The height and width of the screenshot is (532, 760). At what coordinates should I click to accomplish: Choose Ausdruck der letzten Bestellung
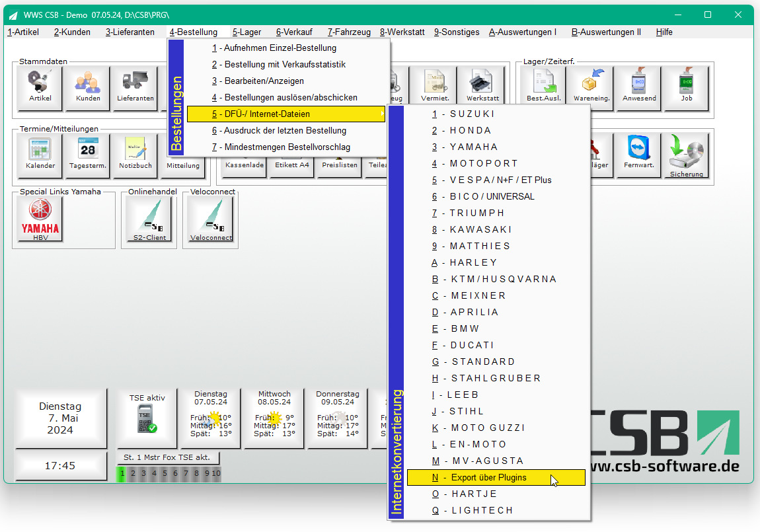pyautogui.click(x=286, y=130)
